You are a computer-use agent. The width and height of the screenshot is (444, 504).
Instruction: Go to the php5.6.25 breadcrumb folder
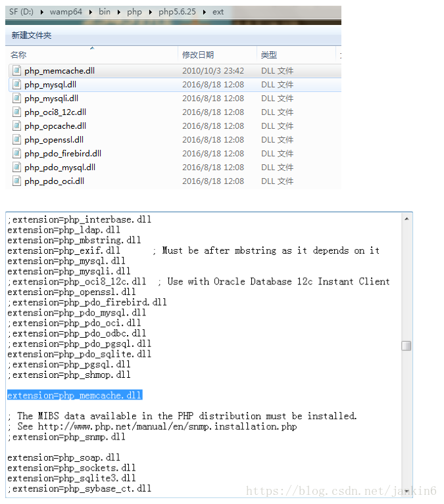point(178,12)
